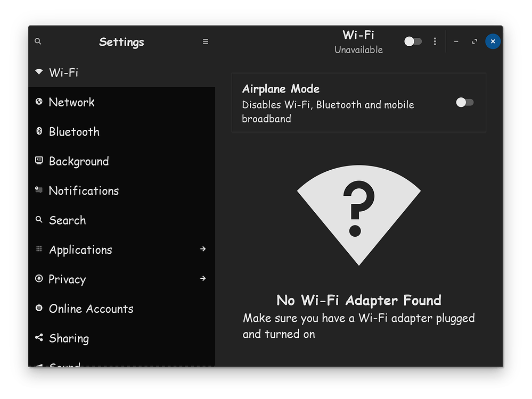Select the Bluetooth icon in the sidebar
This screenshot has height=399, width=532.
coord(38,131)
